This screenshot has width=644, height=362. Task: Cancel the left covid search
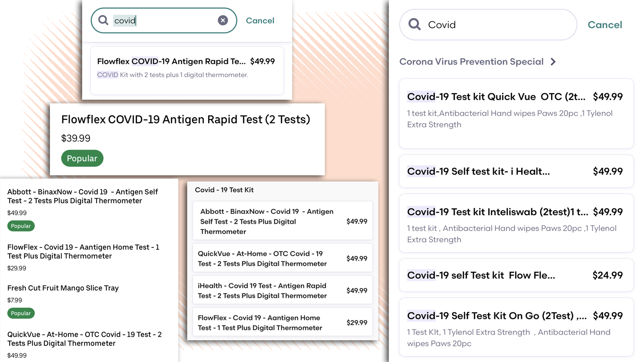tap(260, 21)
